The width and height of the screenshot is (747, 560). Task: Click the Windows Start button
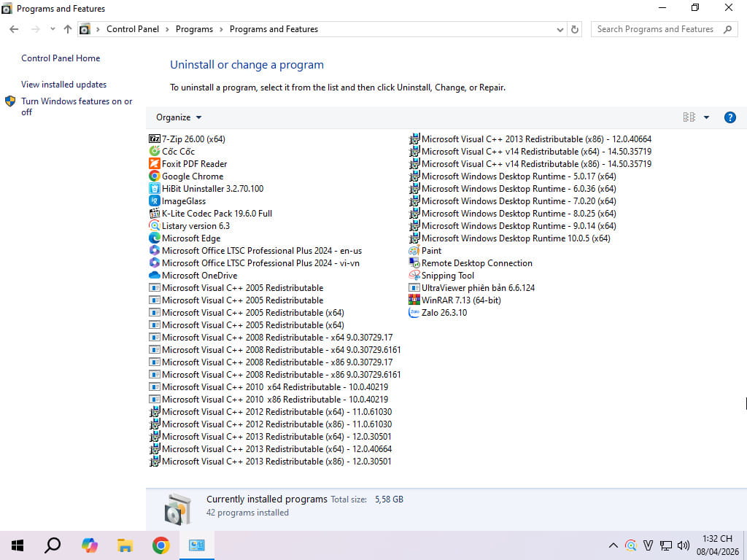[18, 545]
